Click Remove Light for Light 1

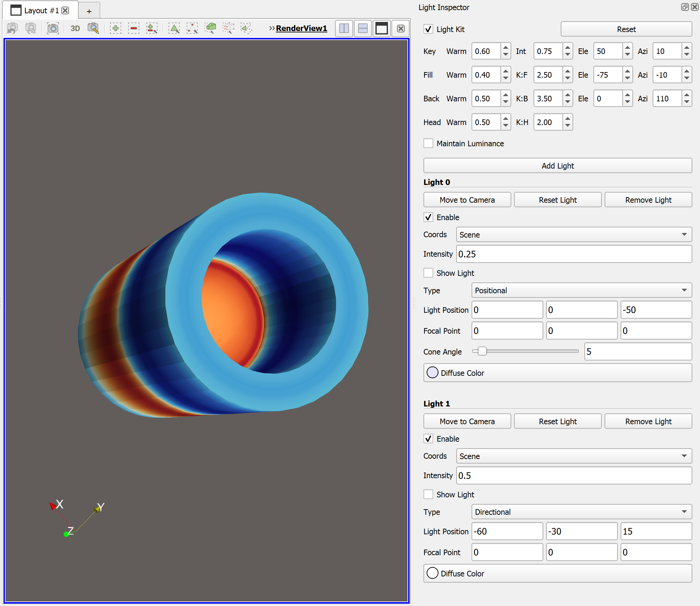coord(648,421)
